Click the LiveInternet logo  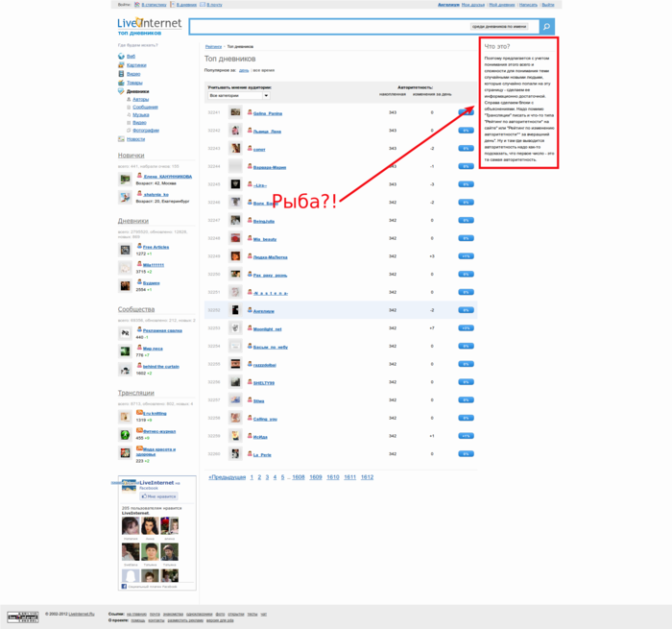point(149,24)
